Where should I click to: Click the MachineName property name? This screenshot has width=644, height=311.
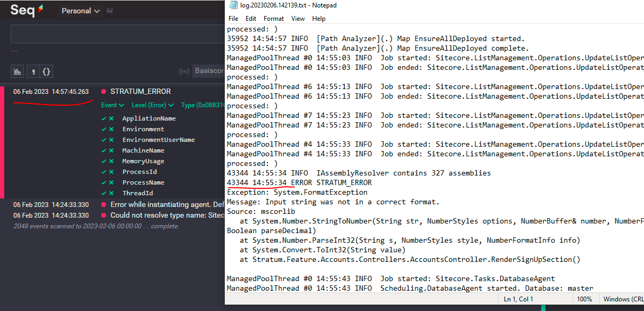tap(143, 150)
